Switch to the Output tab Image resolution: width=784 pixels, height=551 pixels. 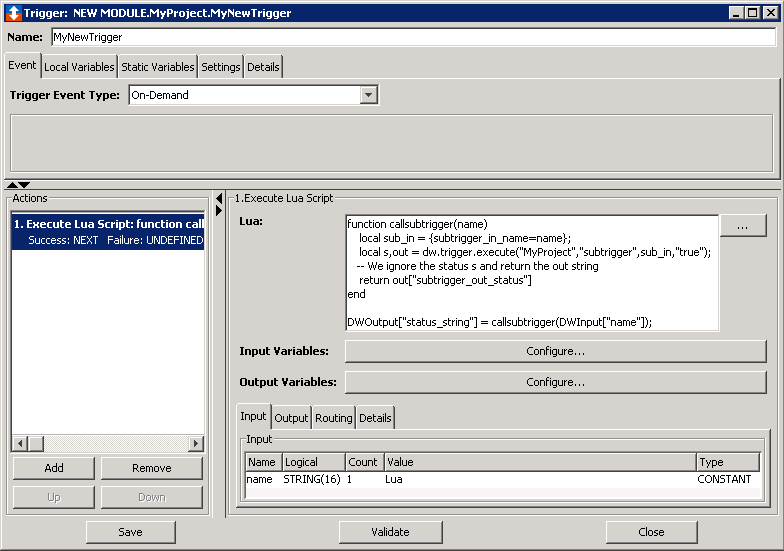(x=291, y=418)
